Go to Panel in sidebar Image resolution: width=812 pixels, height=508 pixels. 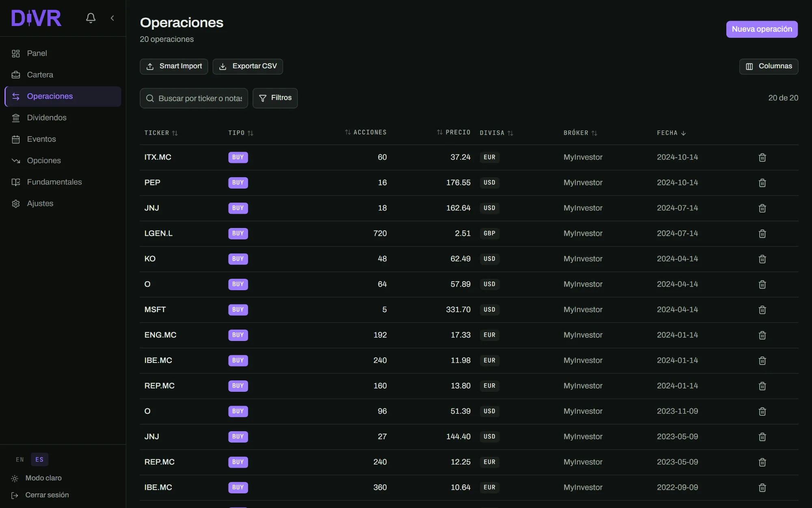[x=63, y=53]
